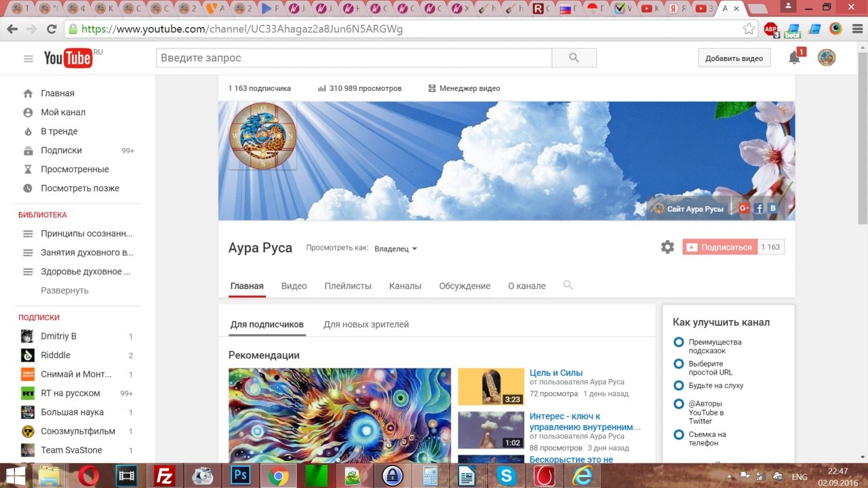Select the 'Будьте на слуху' radio item
The width and height of the screenshot is (868, 488).
point(678,386)
